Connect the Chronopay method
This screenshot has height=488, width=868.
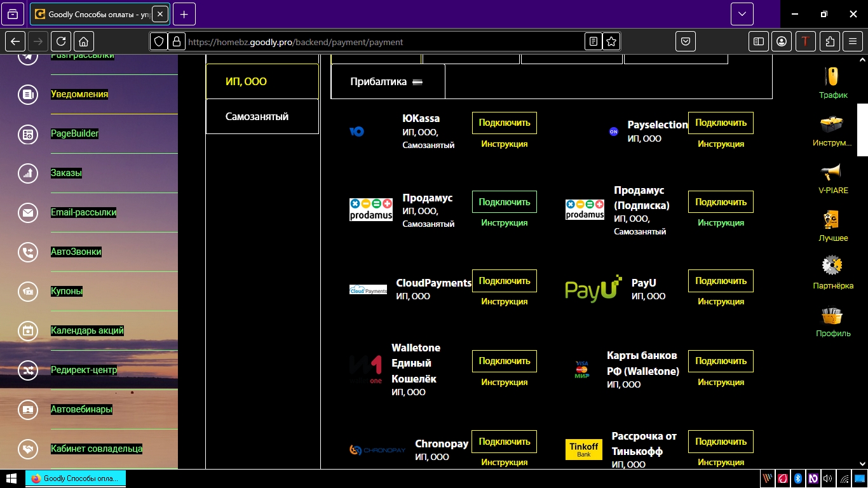tap(505, 442)
